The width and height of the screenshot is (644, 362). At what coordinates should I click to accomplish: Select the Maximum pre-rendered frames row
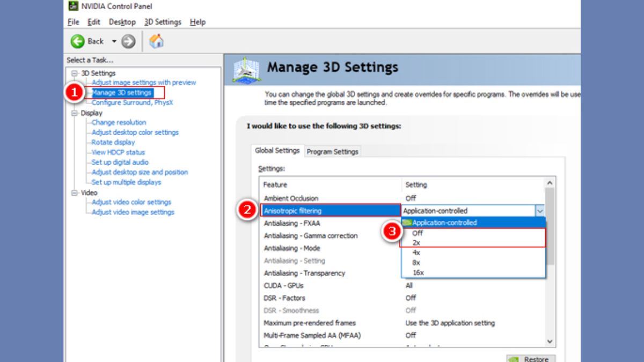pyautogui.click(x=402, y=323)
